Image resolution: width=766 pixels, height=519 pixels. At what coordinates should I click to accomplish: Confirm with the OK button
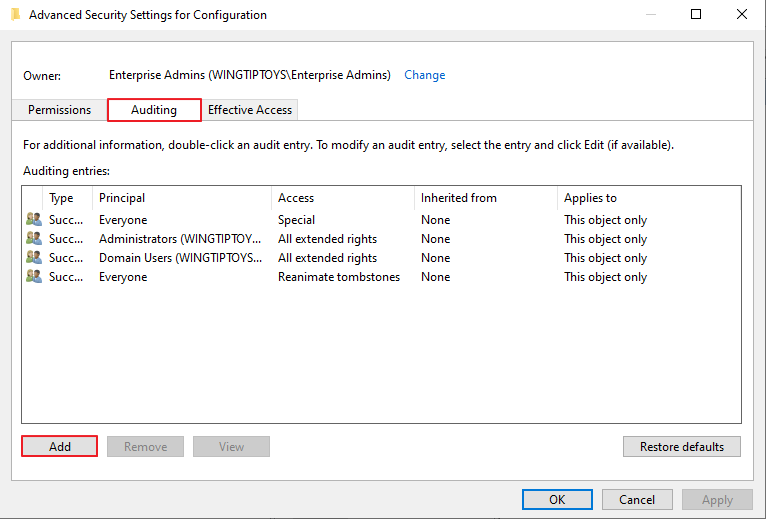(557, 499)
